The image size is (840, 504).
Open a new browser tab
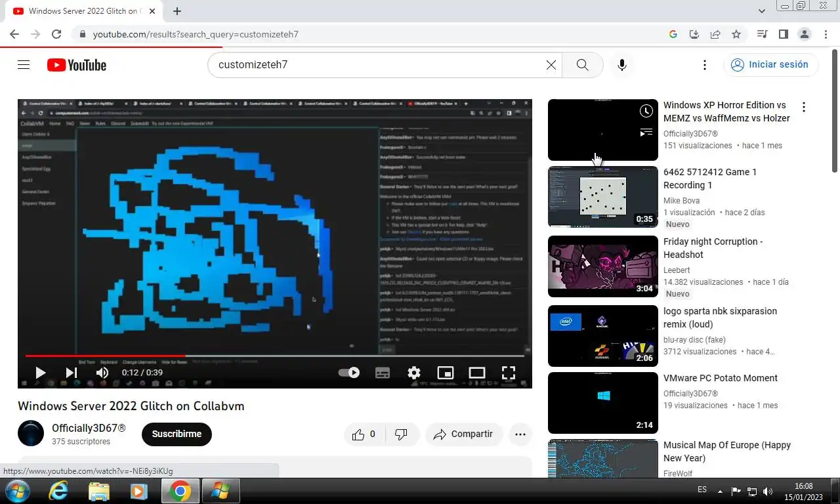pyautogui.click(x=177, y=11)
